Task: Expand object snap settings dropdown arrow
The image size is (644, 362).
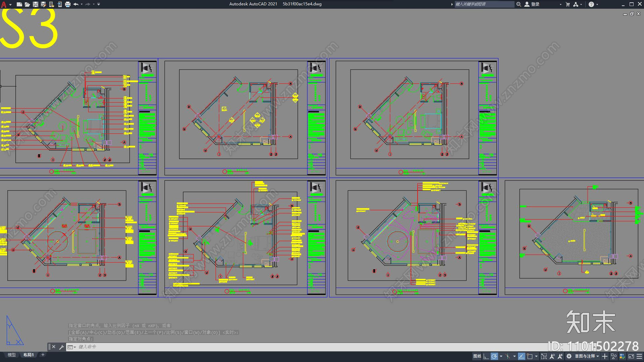Action: pos(536,356)
